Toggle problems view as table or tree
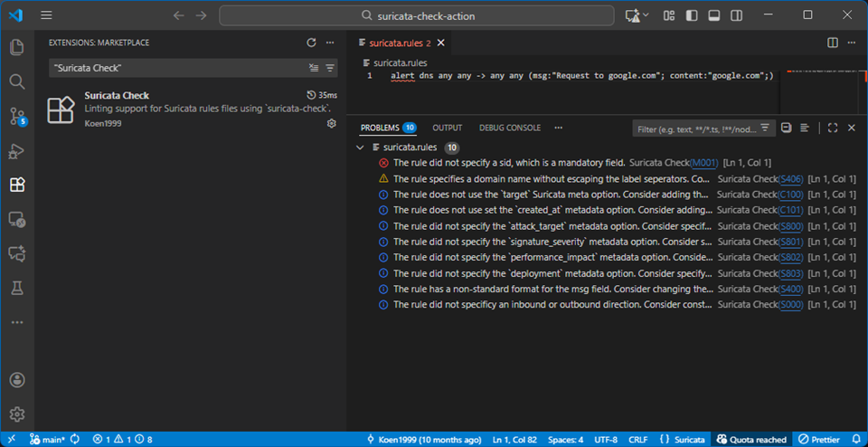868x447 pixels. pyautogui.click(x=805, y=128)
